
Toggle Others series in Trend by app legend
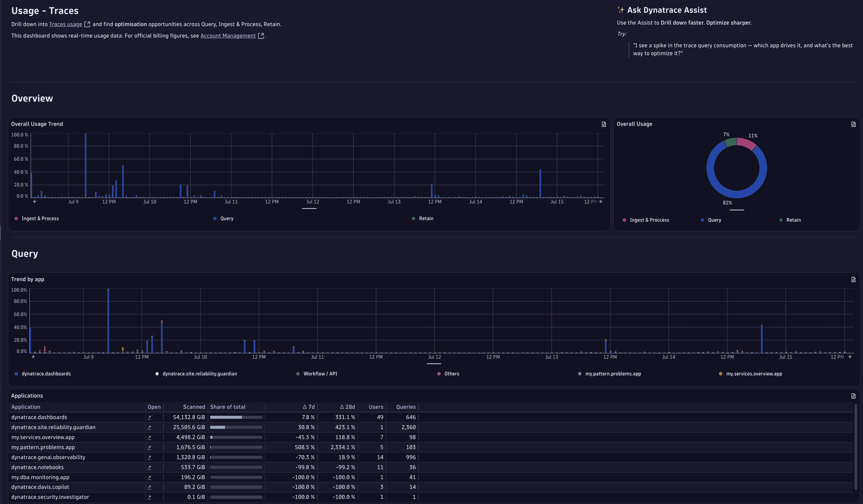point(448,374)
